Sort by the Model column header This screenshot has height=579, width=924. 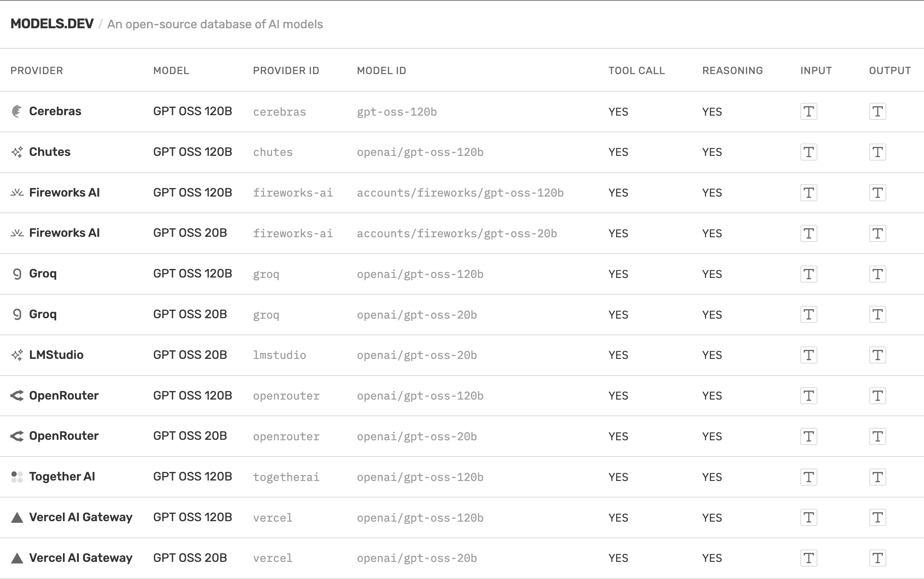171,71
